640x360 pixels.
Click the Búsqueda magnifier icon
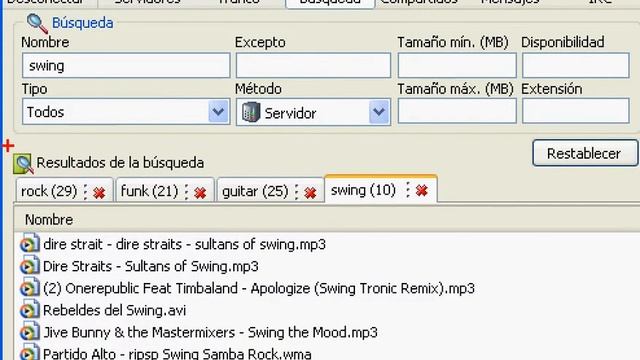click(x=37, y=23)
